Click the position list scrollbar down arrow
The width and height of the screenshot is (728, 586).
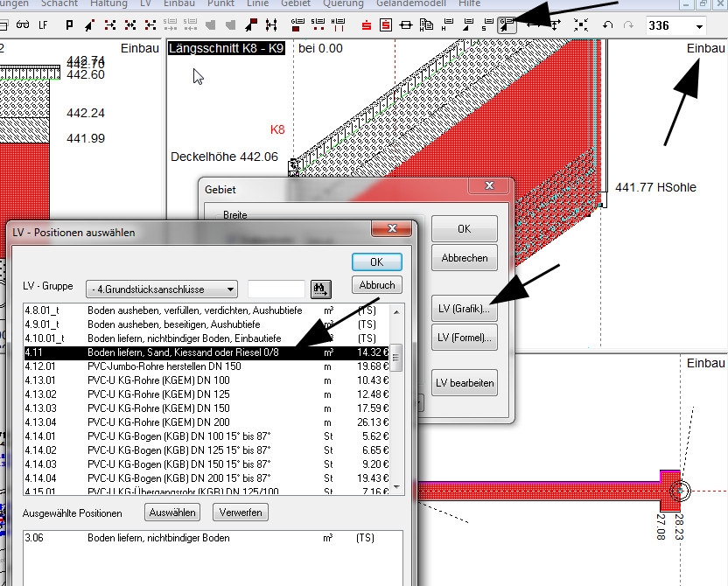coord(397,487)
